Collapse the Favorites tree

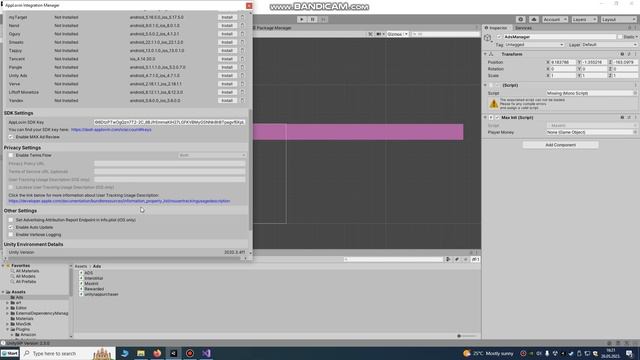[x=3, y=266]
